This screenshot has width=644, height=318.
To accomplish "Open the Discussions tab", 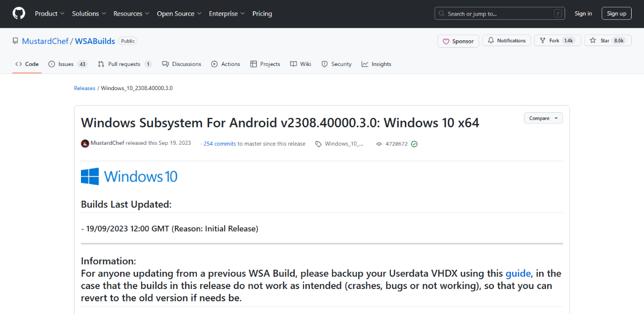I will click(181, 64).
